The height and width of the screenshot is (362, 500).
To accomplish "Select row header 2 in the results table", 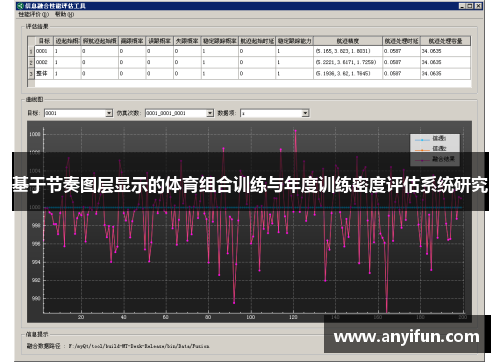I will pyautogui.click(x=31, y=62).
